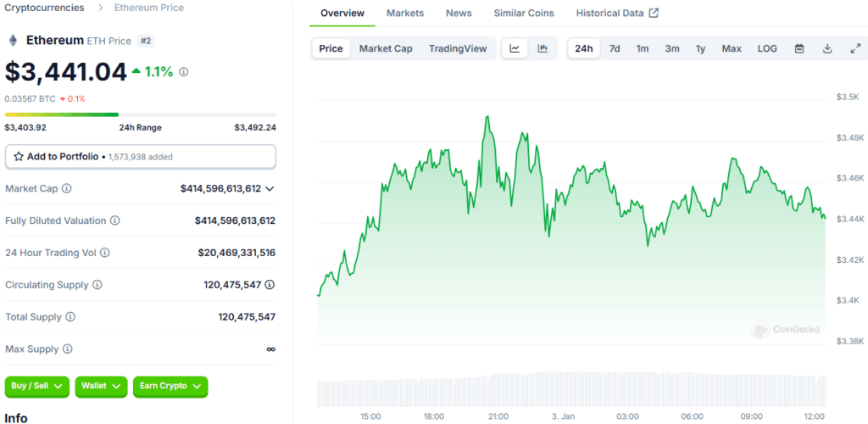Viewport: 868px width, 424px height.
Task: Show Market Cap info tooltip icon
Action: coord(66,189)
